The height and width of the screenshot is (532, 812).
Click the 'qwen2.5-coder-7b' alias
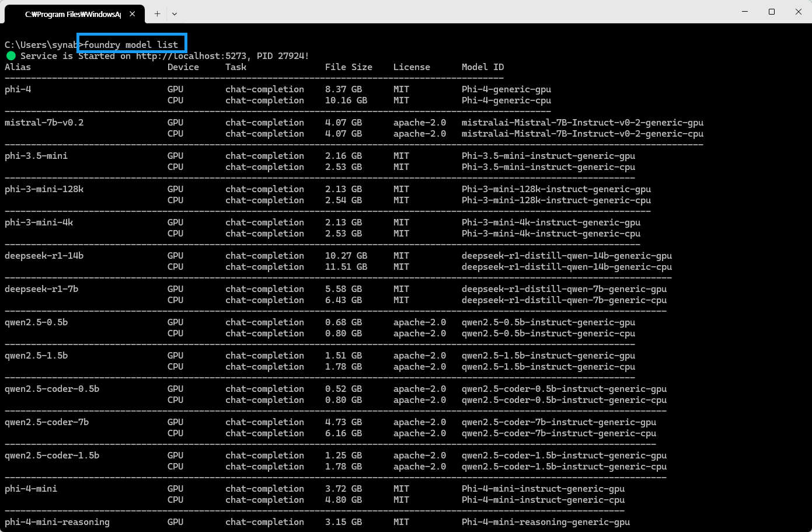click(x=47, y=422)
